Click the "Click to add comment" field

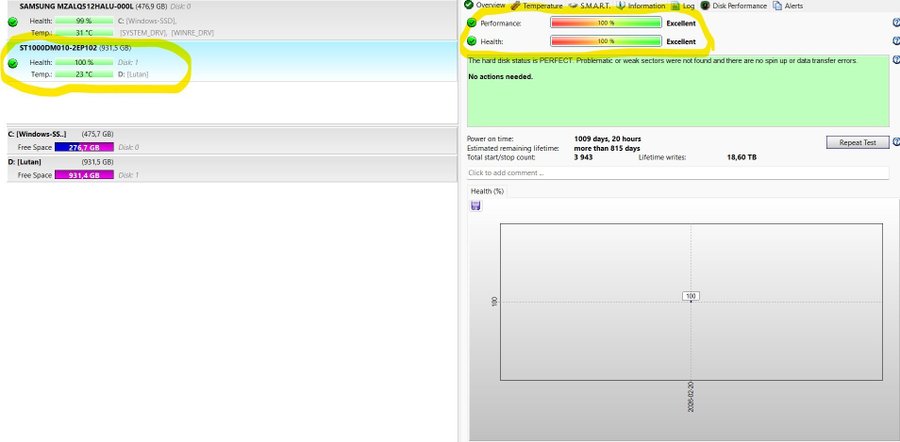point(678,173)
